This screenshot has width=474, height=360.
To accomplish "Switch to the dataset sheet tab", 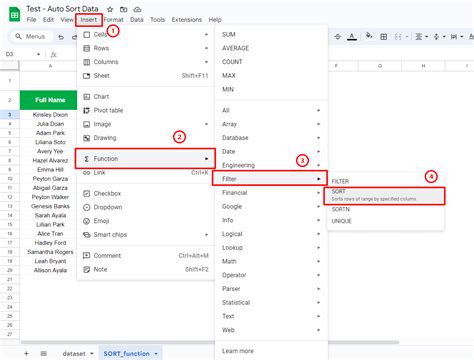I will (78, 353).
